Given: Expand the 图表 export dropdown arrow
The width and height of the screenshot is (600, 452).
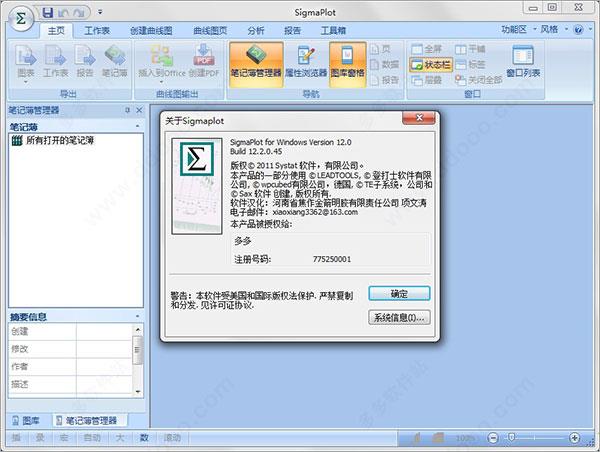Looking at the screenshot, I should coord(26,82).
